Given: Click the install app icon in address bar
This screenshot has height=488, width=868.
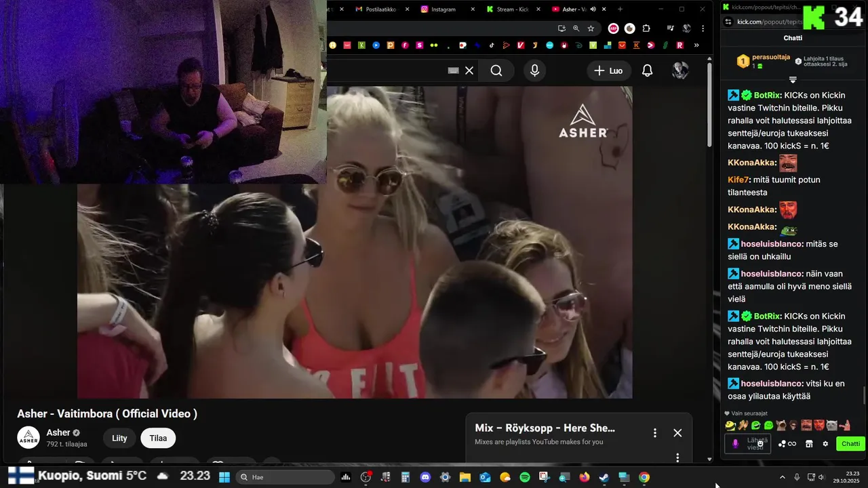Looking at the screenshot, I should point(561,28).
